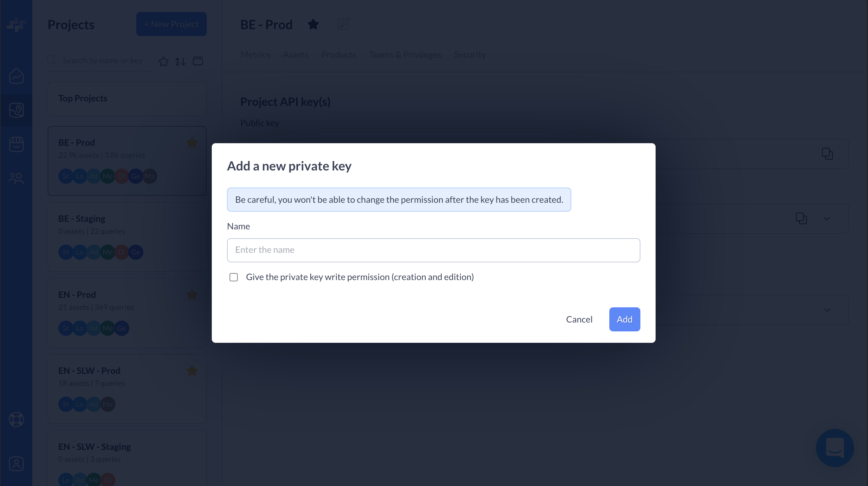Expand the private key row chevron

pos(826,219)
